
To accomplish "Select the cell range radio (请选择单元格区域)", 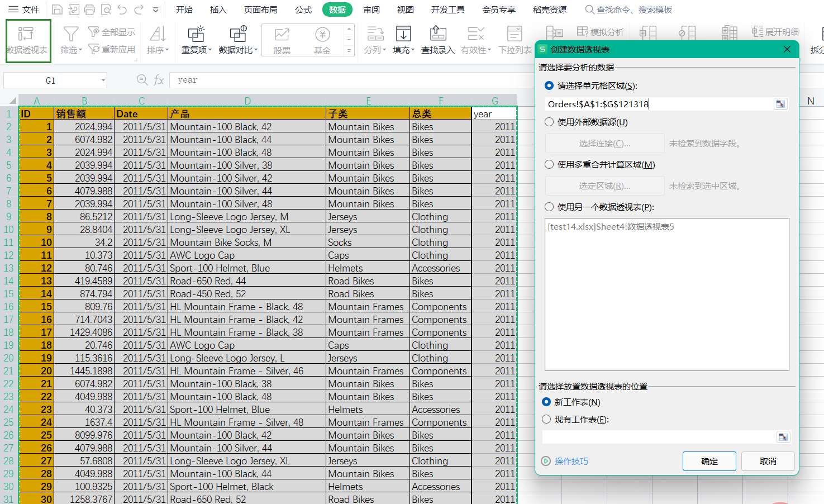I will click(549, 85).
